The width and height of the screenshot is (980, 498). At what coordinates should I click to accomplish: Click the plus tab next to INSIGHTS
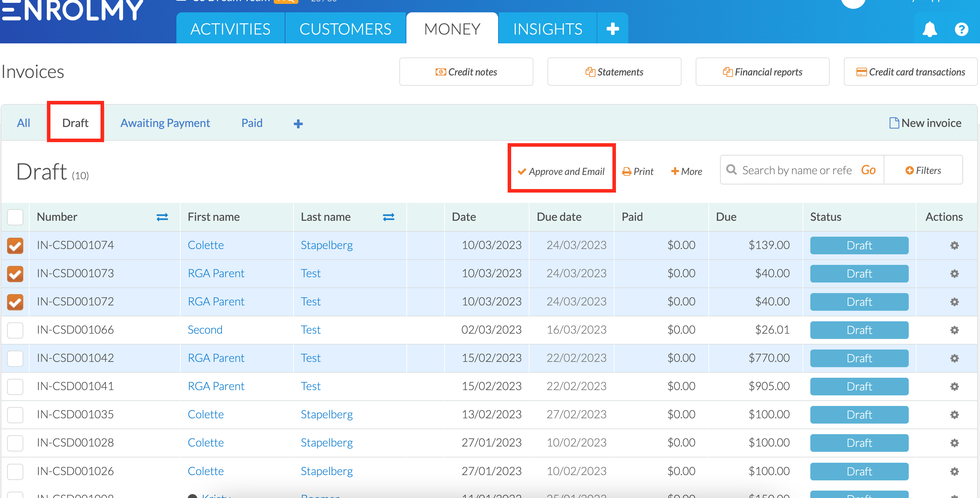tap(612, 29)
